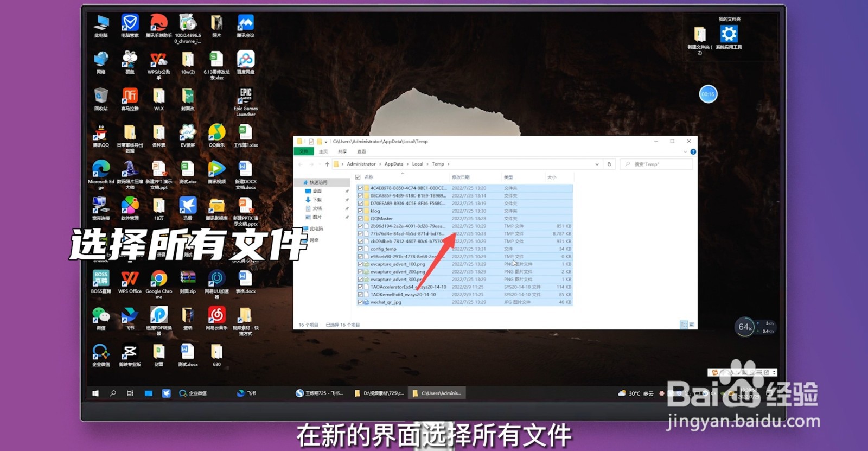
Task: Open the 微信 desktop icon
Action: tap(101, 318)
